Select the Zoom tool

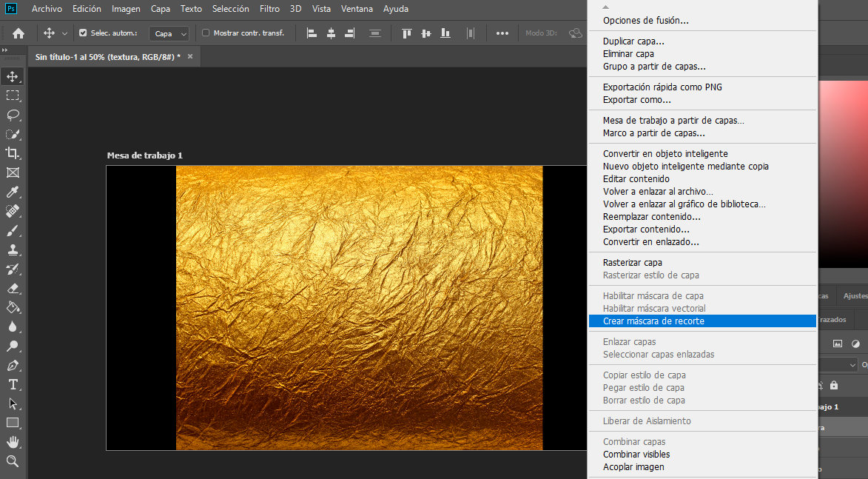point(13,462)
